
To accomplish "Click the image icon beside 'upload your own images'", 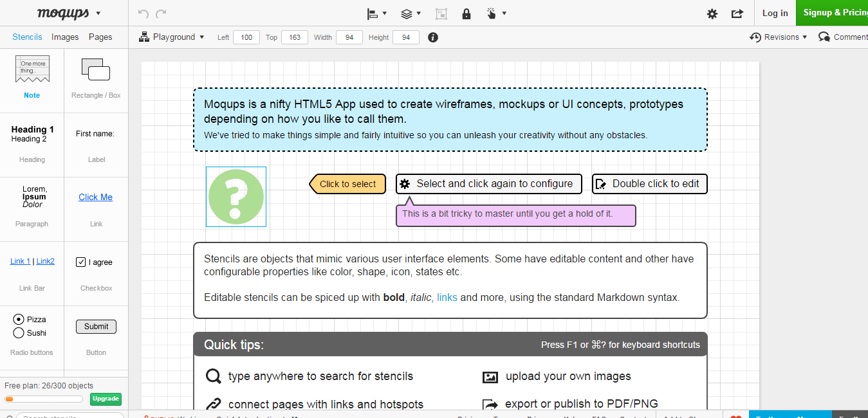I will click(490, 377).
